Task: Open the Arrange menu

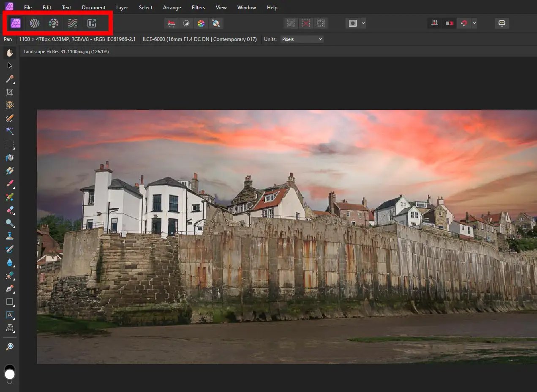Action: tap(172, 8)
